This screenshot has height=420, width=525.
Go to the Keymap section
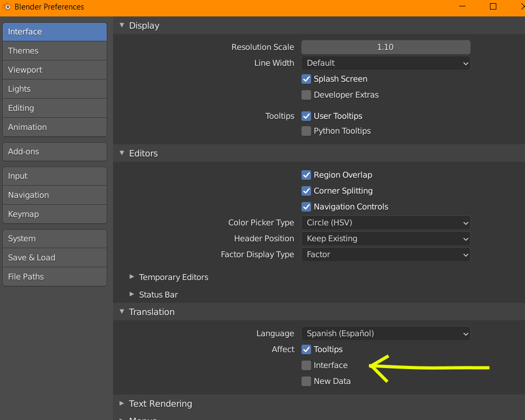[55, 214]
